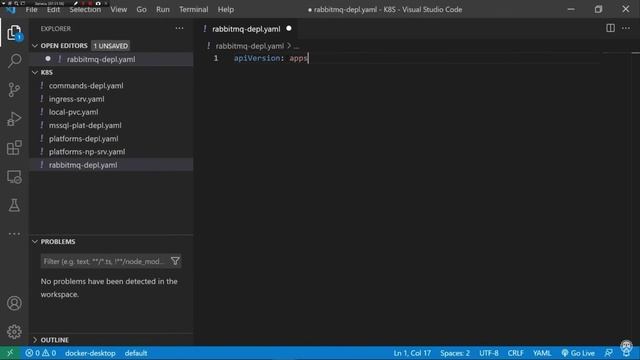Change indentation via Spaces: 2
This screenshot has width=640, height=360.
[x=455, y=353]
